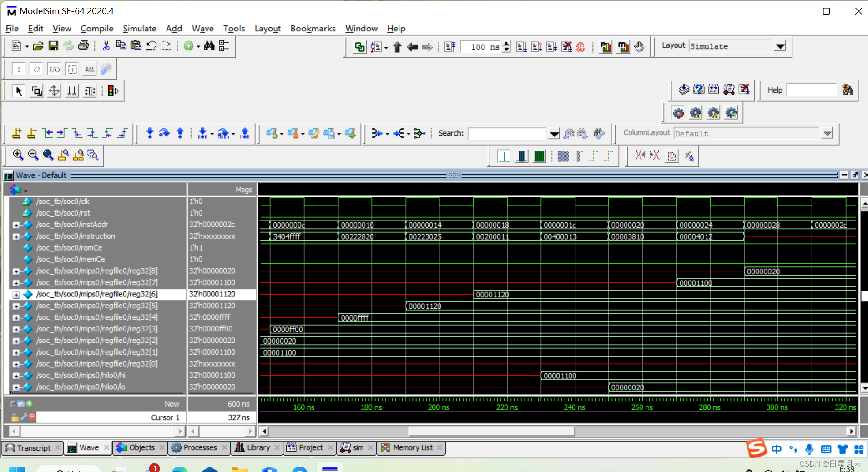The height and width of the screenshot is (472, 868).
Task: Click the Stop wave drawing traffic-light icon
Action: [113, 91]
